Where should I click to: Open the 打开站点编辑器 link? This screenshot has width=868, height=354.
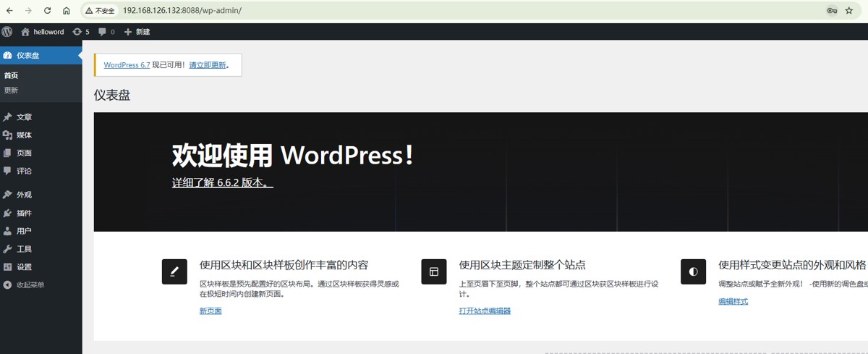tap(485, 311)
